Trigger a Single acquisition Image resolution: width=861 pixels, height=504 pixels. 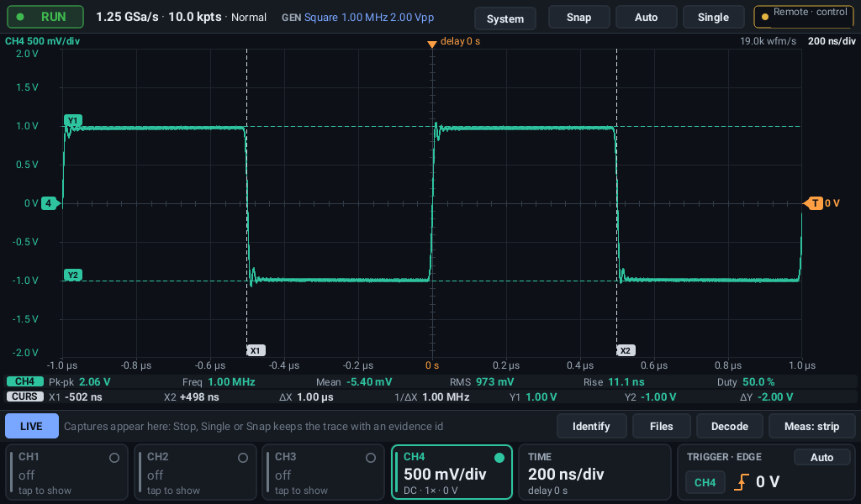(713, 17)
